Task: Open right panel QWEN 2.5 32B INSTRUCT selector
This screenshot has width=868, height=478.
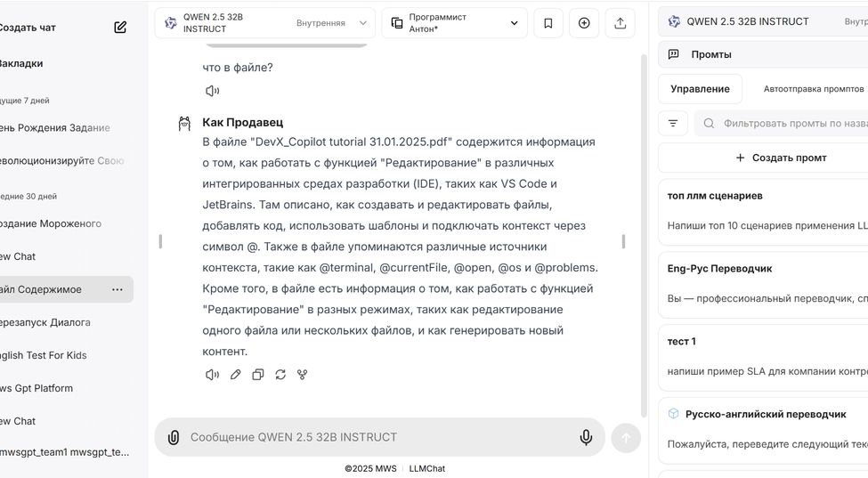Action: (763, 21)
